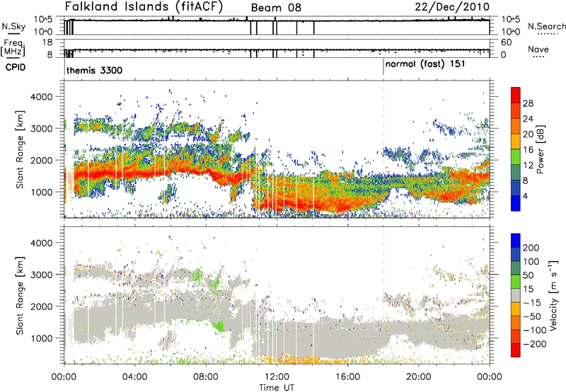Click the "CPID" row label
The width and height of the screenshot is (566, 392).
coord(16,67)
